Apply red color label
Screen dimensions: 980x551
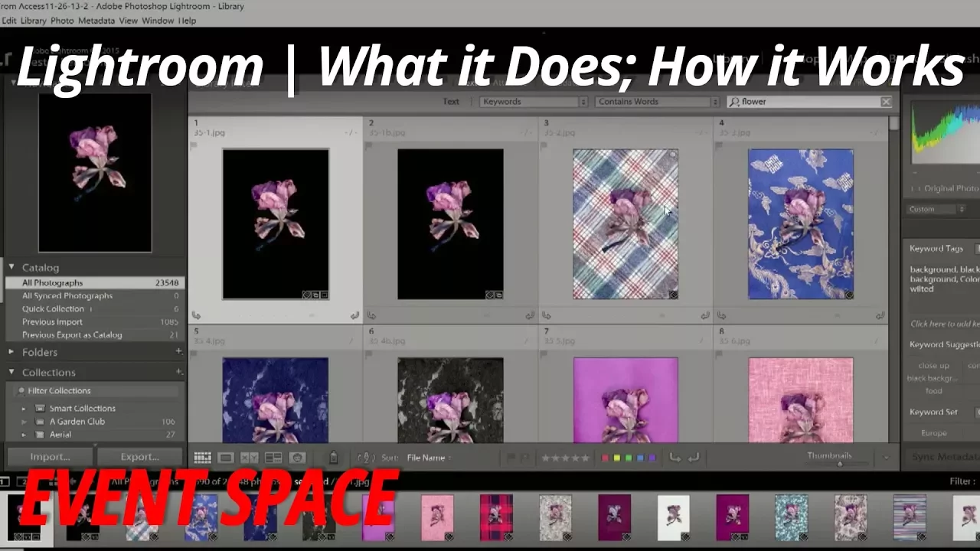point(605,458)
